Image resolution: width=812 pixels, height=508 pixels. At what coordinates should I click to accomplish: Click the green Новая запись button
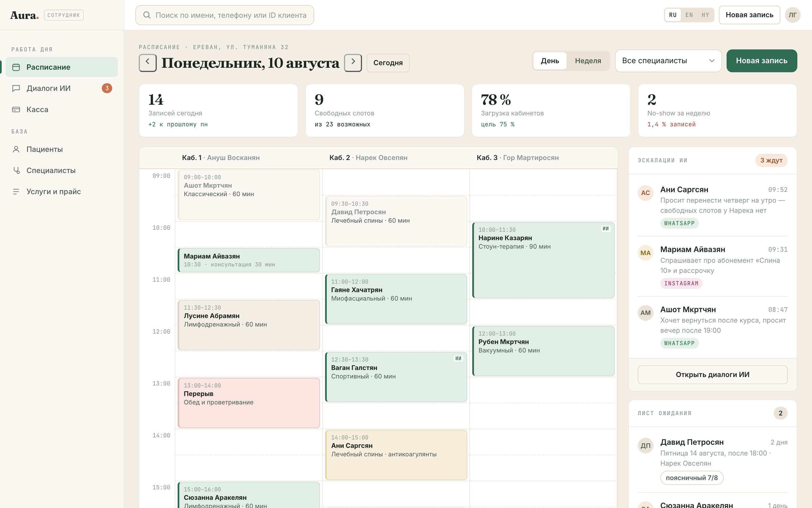(762, 61)
